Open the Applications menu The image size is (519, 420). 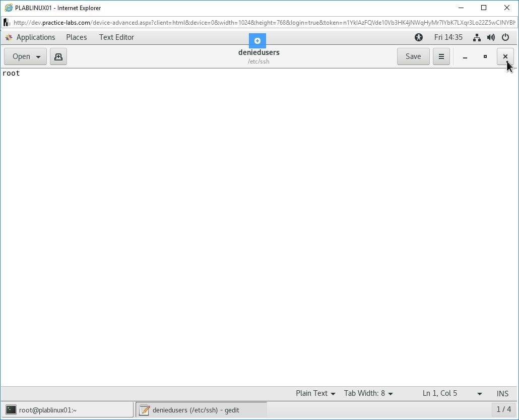click(x=35, y=37)
